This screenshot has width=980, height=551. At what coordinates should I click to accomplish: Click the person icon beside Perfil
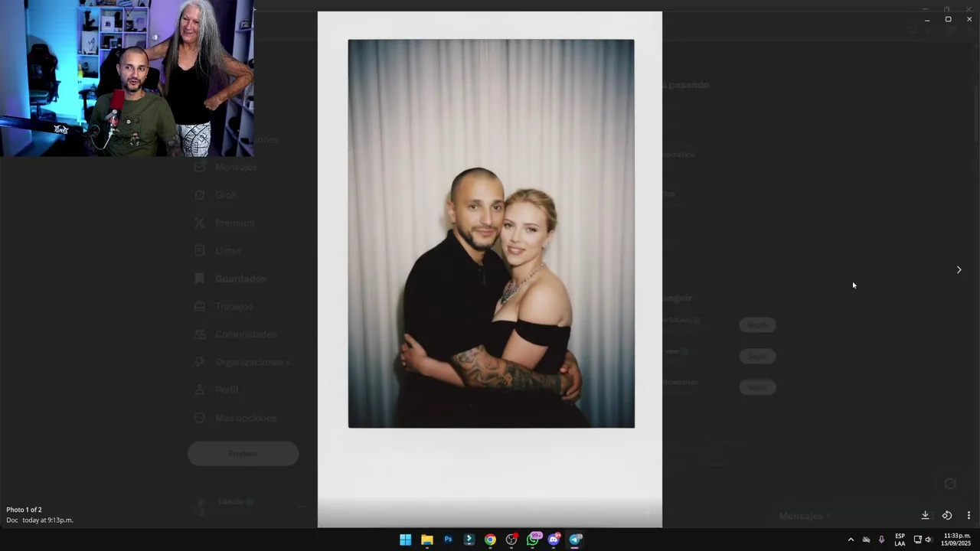click(x=200, y=390)
